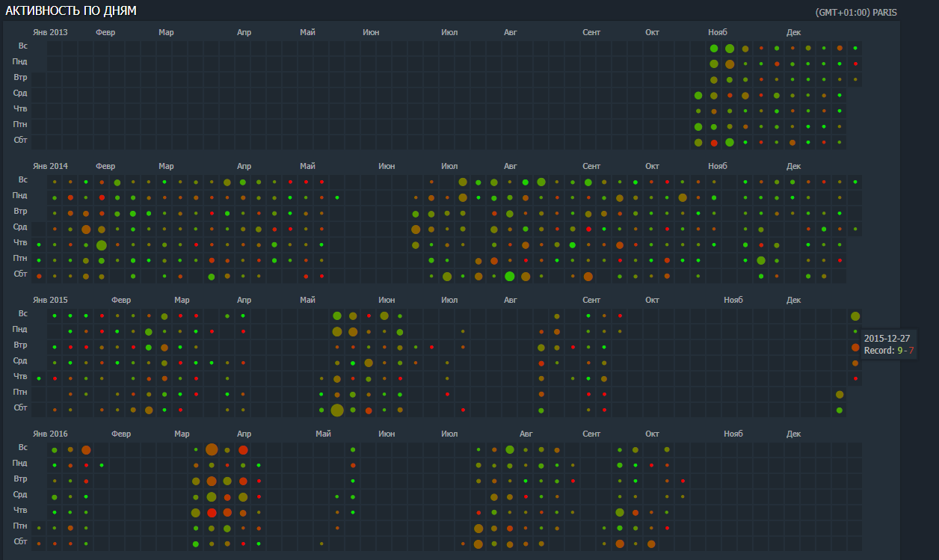This screenshot has width=939, height=560.
Task: Click the "Птн" row label in the 2014 chart
Action: point(21,258)
